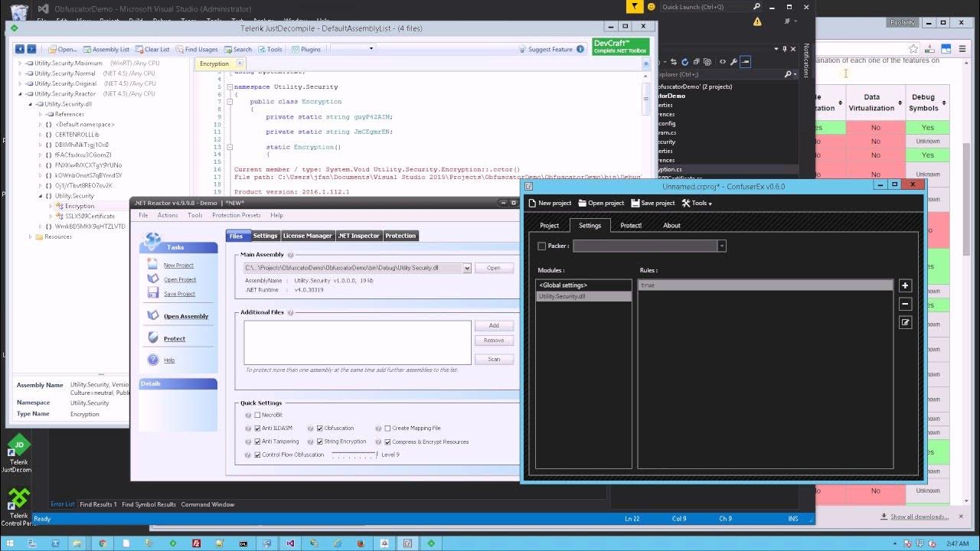Switch to the Protection tab in .NET Reactor

400,236
